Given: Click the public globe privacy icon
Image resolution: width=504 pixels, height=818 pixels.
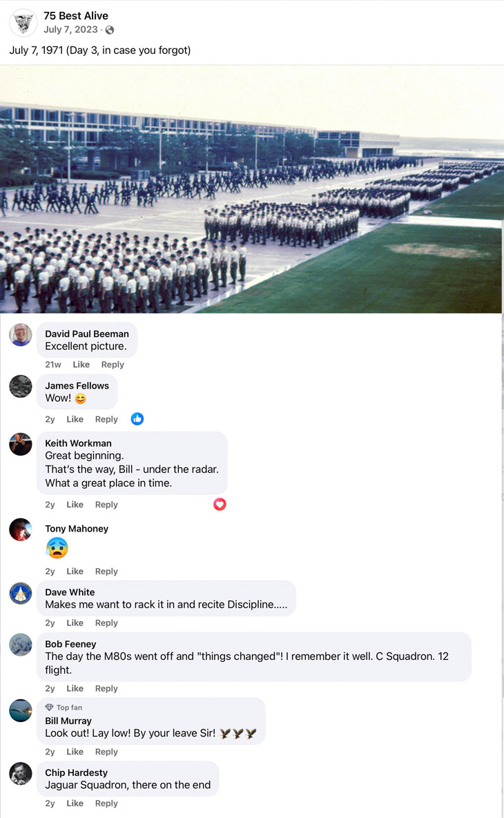Looking at the screenshot, I should (x=110, y=30).
